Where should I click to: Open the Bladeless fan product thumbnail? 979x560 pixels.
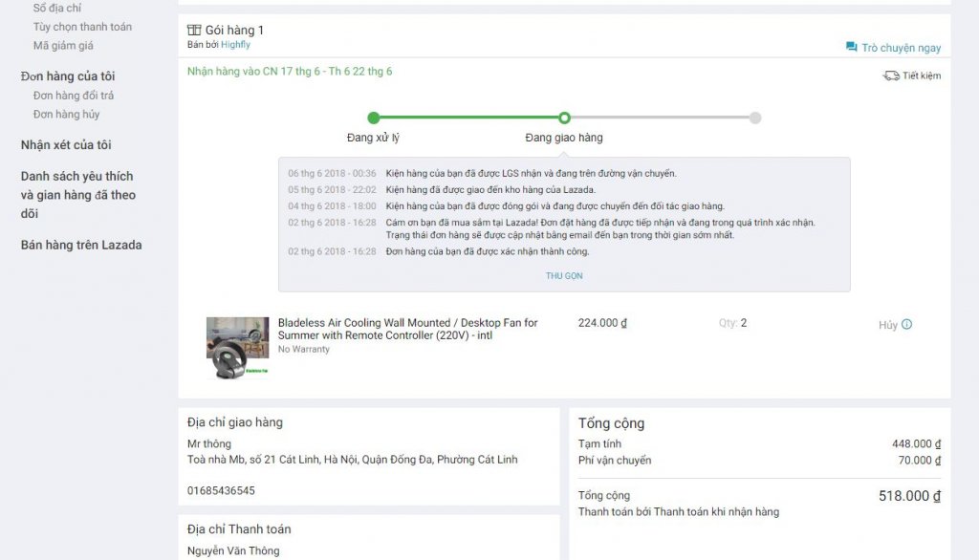click(x=238, y=348)
